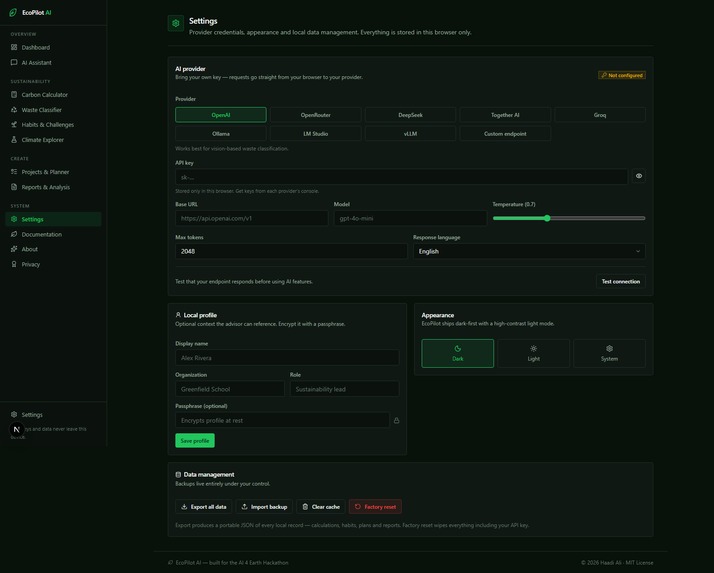714x573 pixels.
Task: Open Privacy shield icon in sidebar
Action: click(x=14, y=264)
